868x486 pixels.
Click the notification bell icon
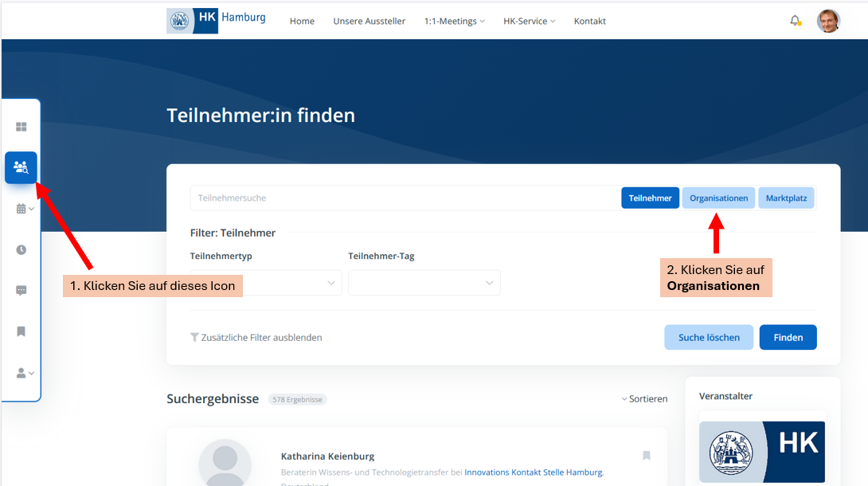(x=795, y=21)
